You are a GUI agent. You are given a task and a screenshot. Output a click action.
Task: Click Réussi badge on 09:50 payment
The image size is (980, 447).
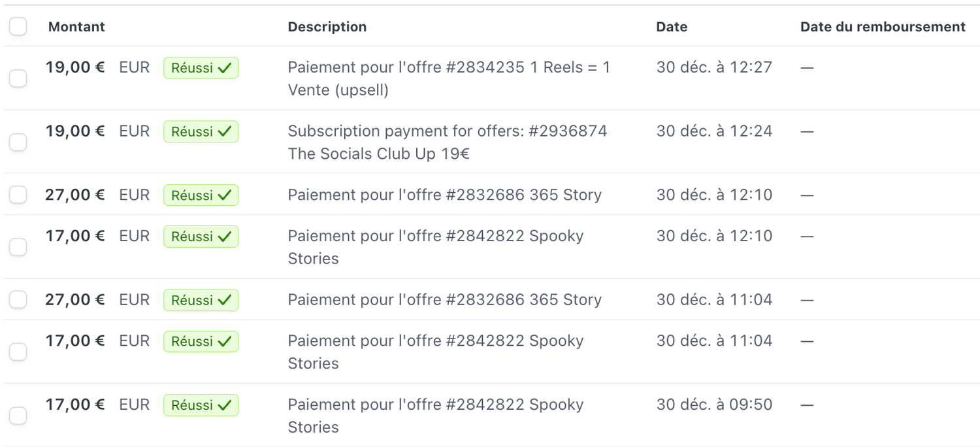201,405
